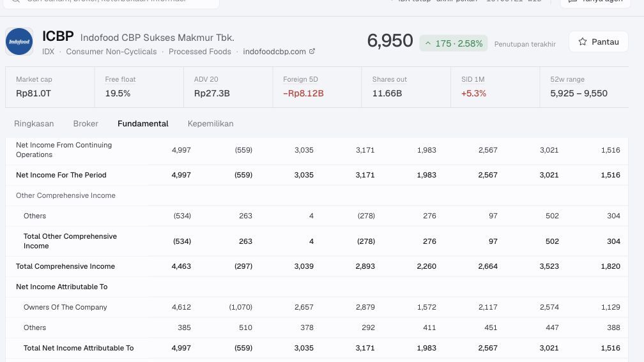Screen dimensions: 644x362
Task: Click the (297) Total Comprehensive Income cell
Action: pos(243,266)
